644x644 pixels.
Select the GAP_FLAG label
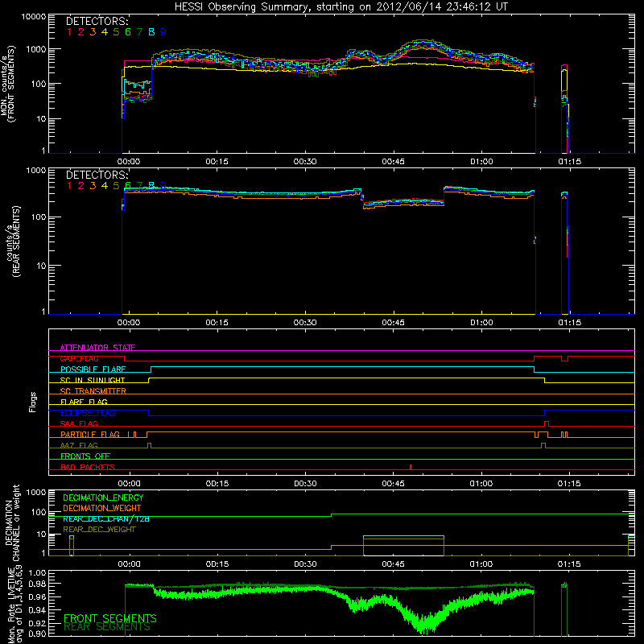coord(79,358)
